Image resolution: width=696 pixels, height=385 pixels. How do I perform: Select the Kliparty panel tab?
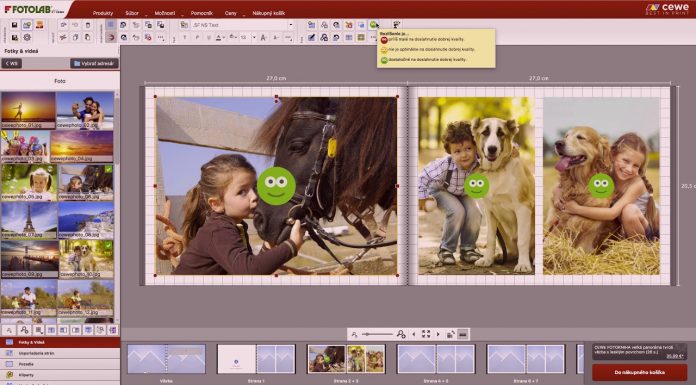(x=60, y=374)
